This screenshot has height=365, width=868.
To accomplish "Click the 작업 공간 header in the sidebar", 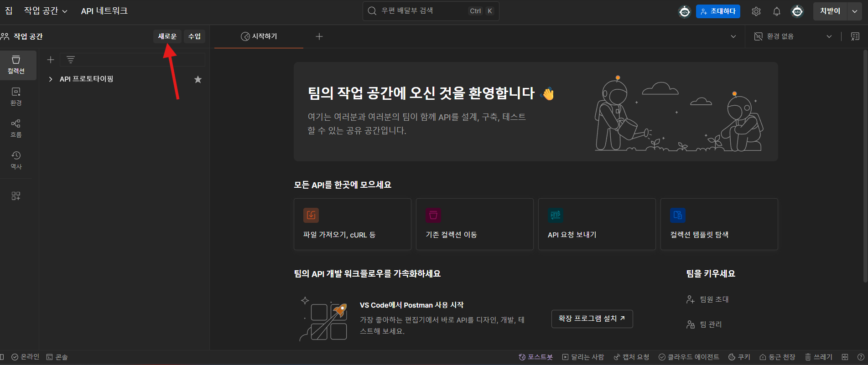I will tap(22, 36).
